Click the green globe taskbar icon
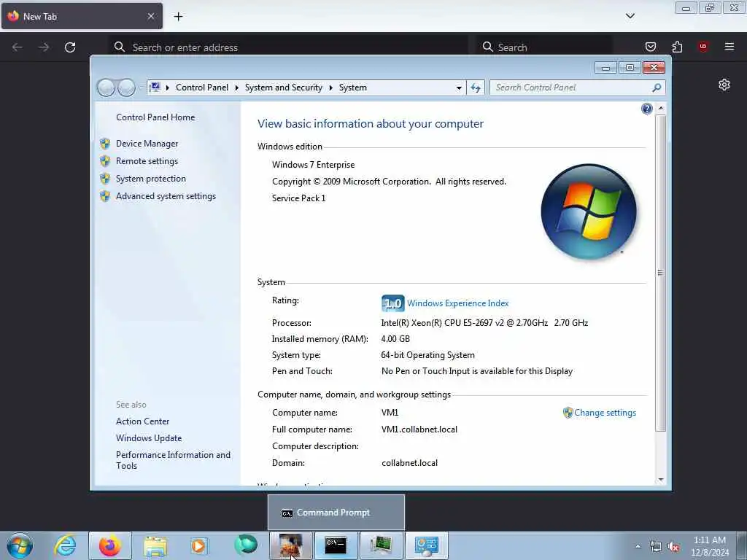The image size is (747, 560). (246, 545)
